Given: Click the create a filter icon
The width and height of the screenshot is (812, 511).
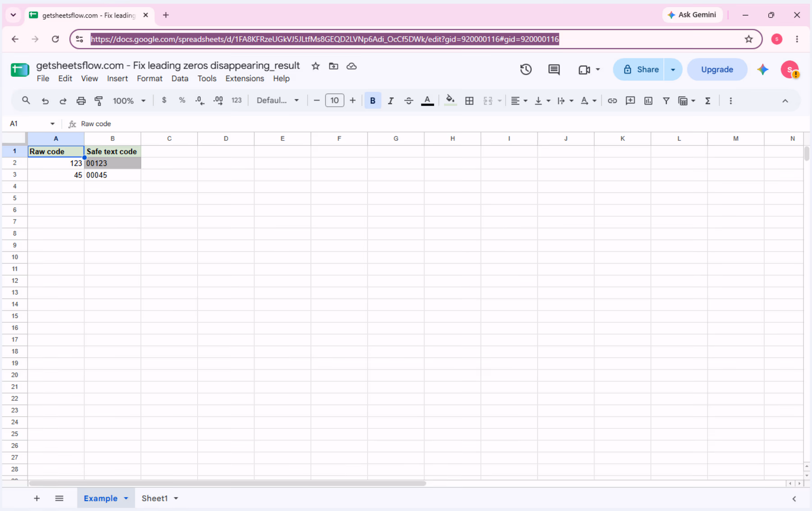Looking at the screenshot, I should 666,101.
